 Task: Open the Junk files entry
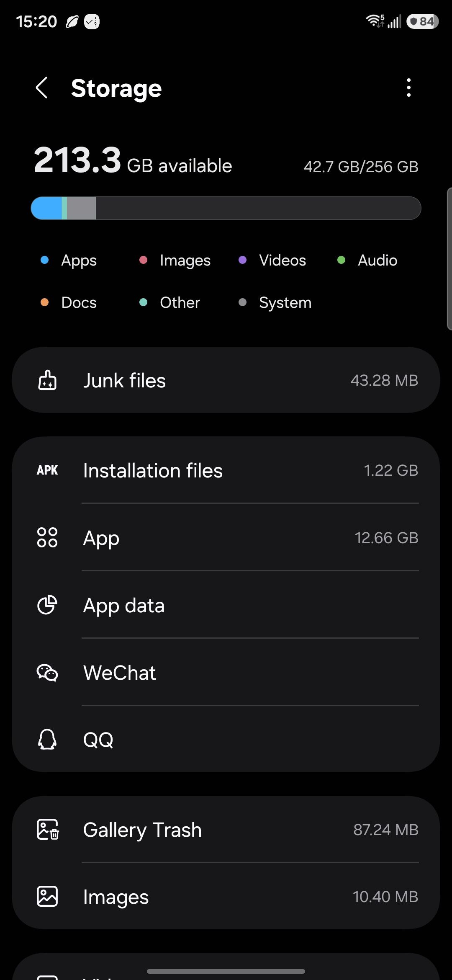tap(226, 380)
